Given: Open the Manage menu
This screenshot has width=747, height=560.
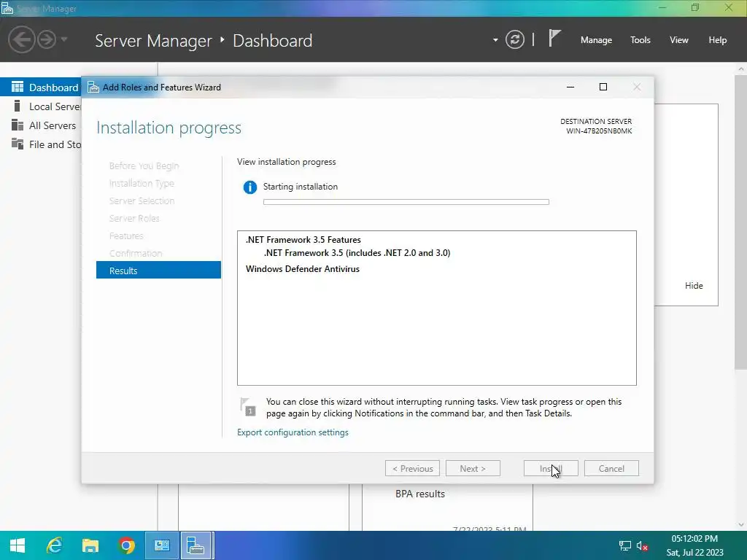Looking at the screenshot, I should pos(596,40).
